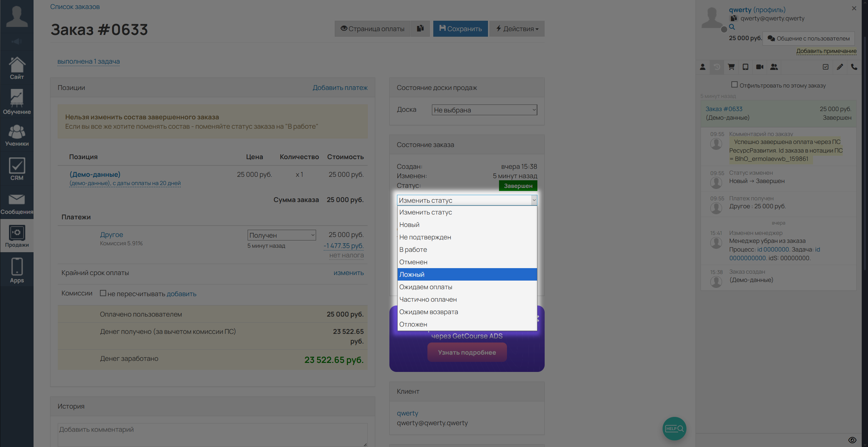The width and height of the screenshot is (868, 447).
Task: Click the video camera icon in user panel
Action: click(x=759, y=67)
